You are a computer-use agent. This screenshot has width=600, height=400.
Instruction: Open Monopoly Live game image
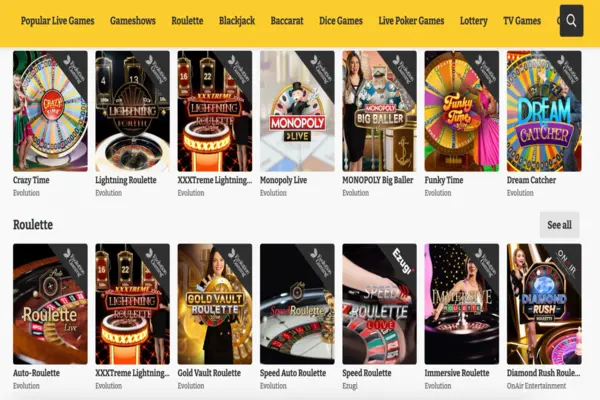click(x=297, y=111)
